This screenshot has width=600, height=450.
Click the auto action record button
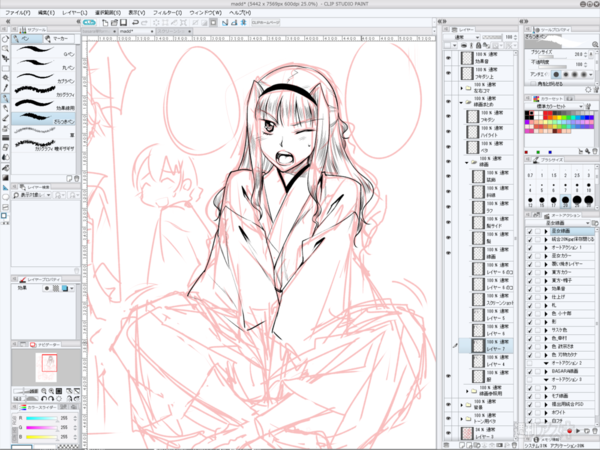click(x=569, y=431)
